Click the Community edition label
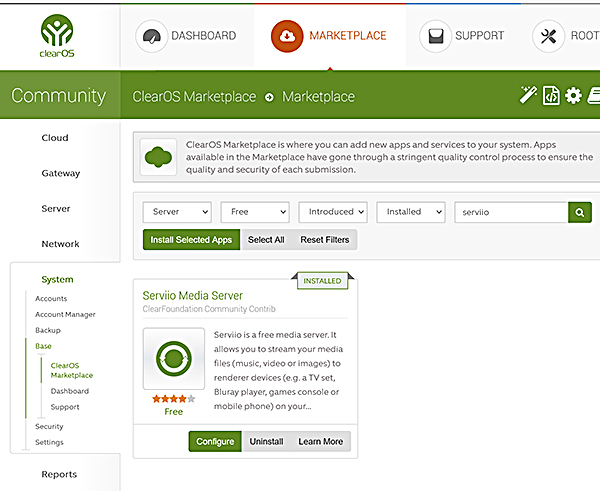This screenshot has height=491, width=600. coord(59,96)
